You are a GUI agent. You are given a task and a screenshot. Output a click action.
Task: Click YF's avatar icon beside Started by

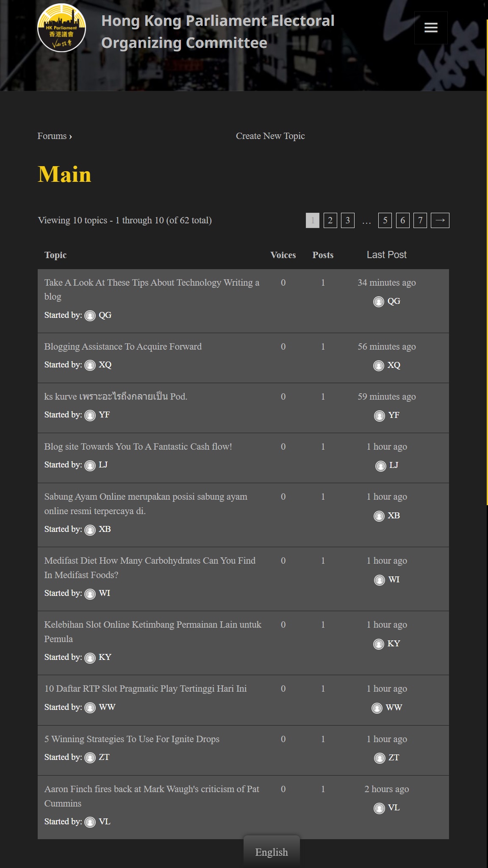coord(90,415)
